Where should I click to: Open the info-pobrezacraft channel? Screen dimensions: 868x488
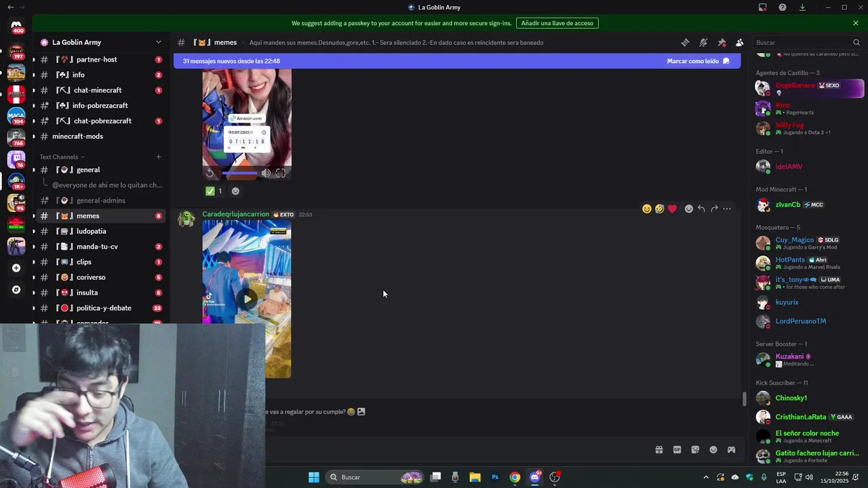[100, 106]
